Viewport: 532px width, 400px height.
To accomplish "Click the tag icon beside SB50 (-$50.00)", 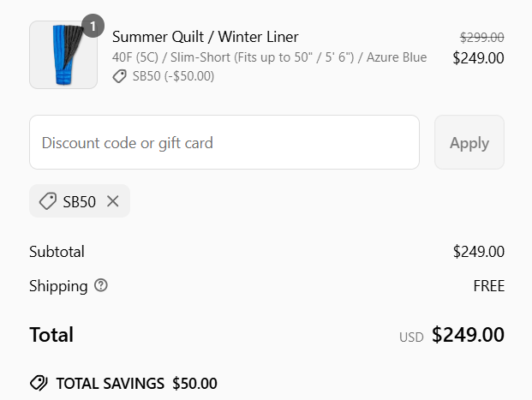I will pyautogui.click(x=119, y=76).
